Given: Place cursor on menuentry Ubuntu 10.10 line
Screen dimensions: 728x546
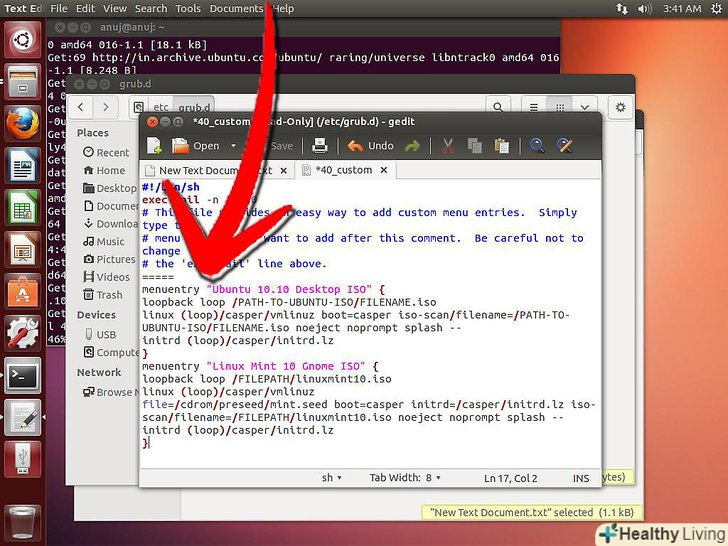Looking at the screenshot, I should 263,289.
